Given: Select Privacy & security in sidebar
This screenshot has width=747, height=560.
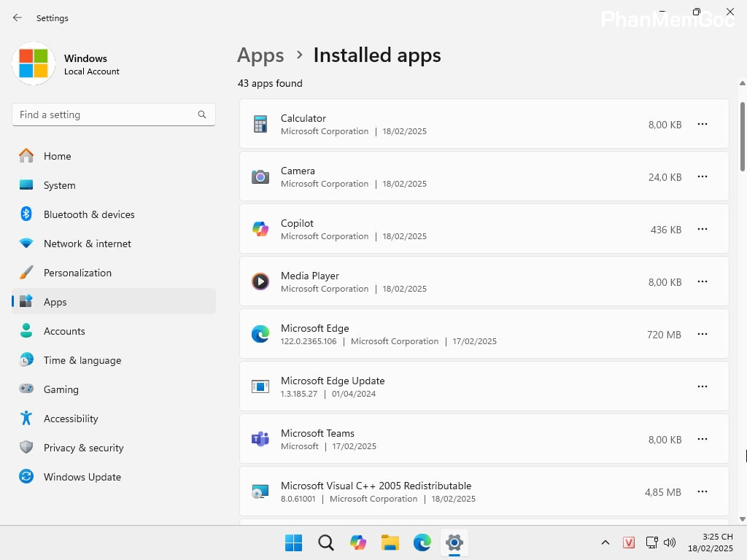Looking at the screenshot, I should [83, 448].
